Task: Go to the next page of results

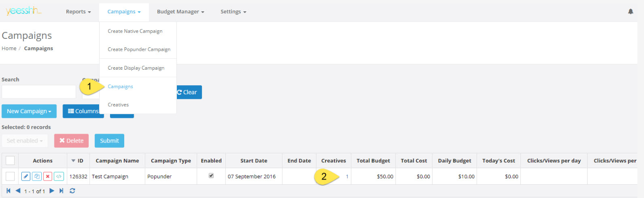Action: (52, 191)
